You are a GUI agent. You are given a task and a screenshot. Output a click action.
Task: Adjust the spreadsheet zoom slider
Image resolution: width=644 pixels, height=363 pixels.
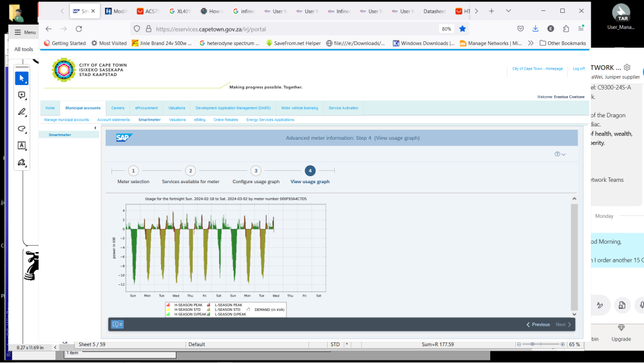pos(533,344)
